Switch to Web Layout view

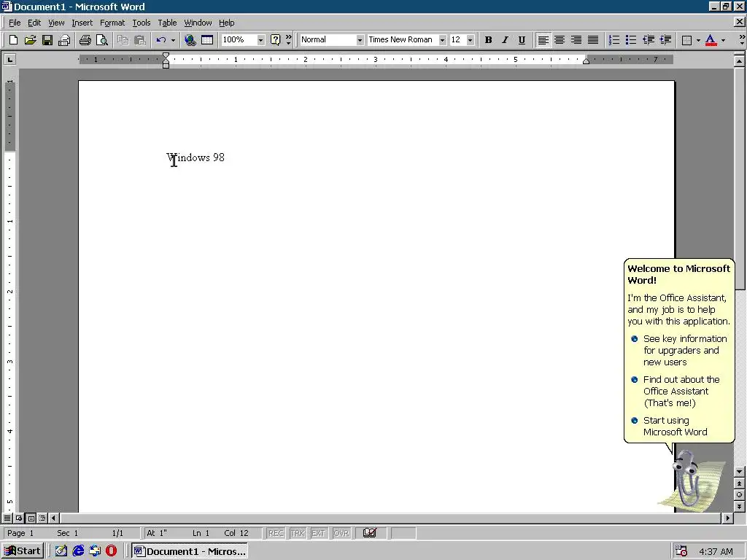pyautogui.click(x=19, y=518)
